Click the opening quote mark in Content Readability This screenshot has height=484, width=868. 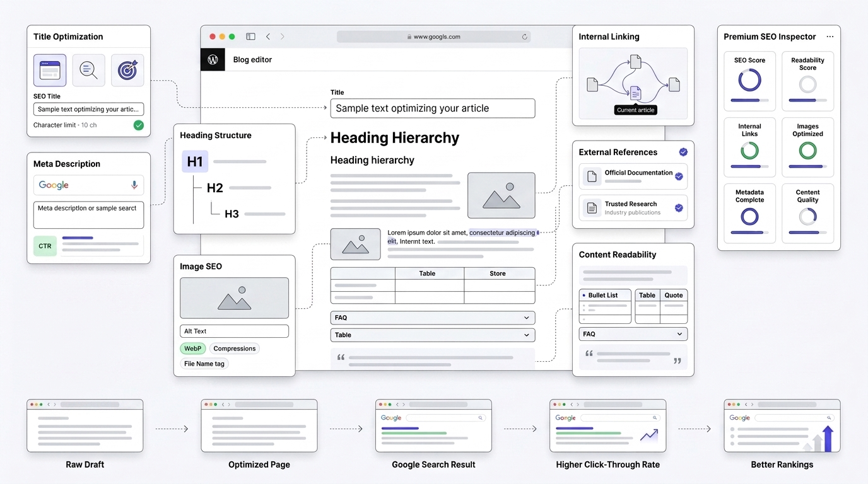pyautogui.click(x=589, y=354)
